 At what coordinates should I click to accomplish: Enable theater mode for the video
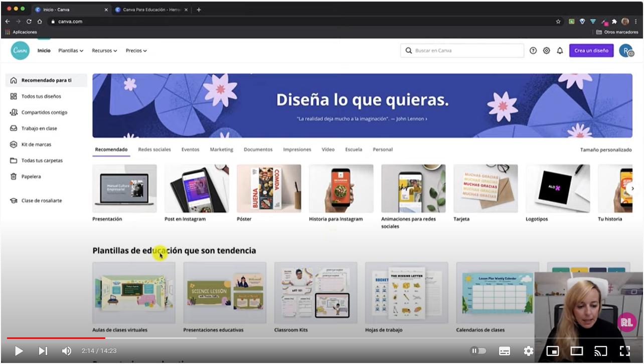point(577,351)
